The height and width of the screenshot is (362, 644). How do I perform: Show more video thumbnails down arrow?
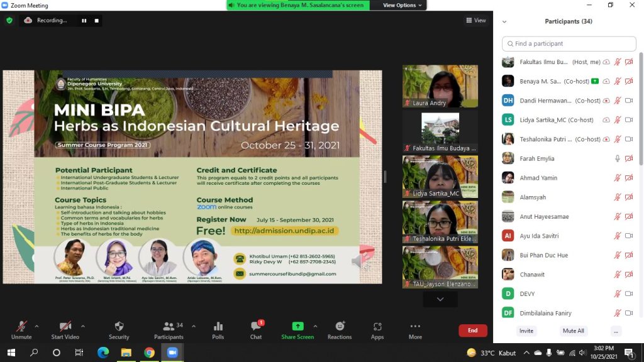coord(440,299)
